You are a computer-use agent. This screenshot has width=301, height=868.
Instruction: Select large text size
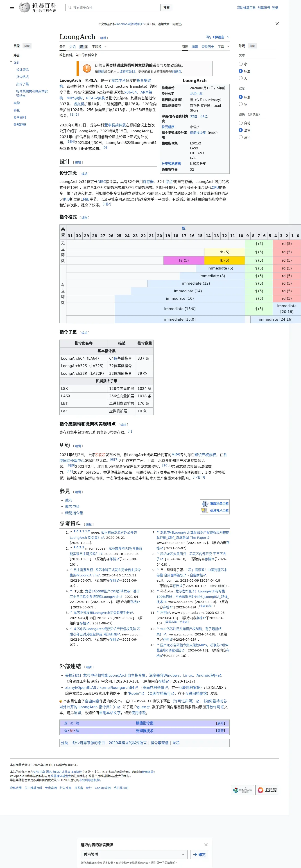click(240, 78)
